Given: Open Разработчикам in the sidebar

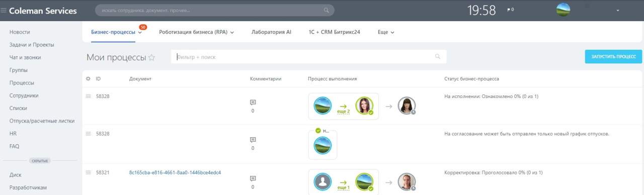Looking at the screenshot, I should (x=28, y=187).
